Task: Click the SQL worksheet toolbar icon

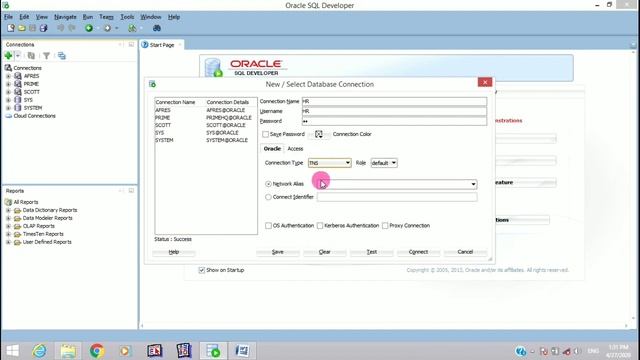Action: (132, 28)
